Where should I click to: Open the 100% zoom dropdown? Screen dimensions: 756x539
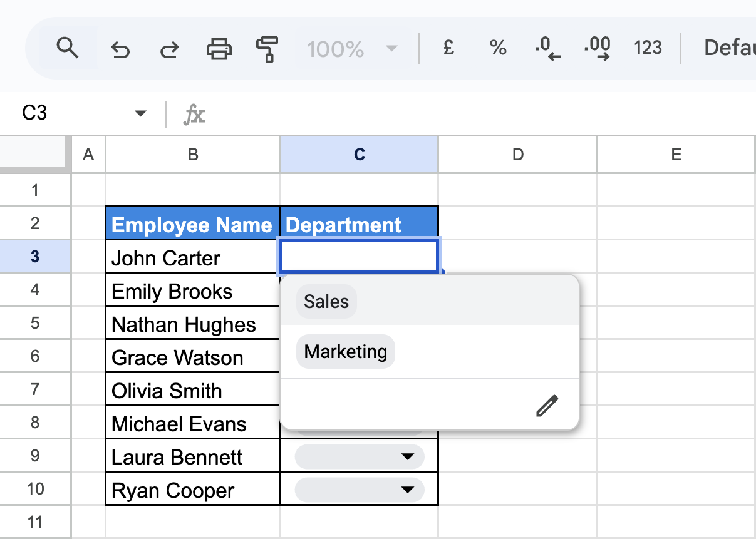coord(353,48)
